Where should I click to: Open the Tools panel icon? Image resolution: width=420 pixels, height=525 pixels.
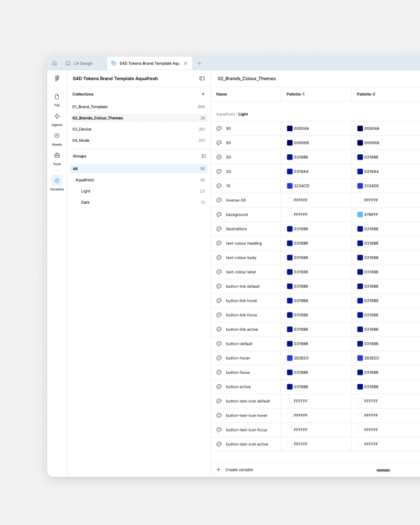(57, 159)
